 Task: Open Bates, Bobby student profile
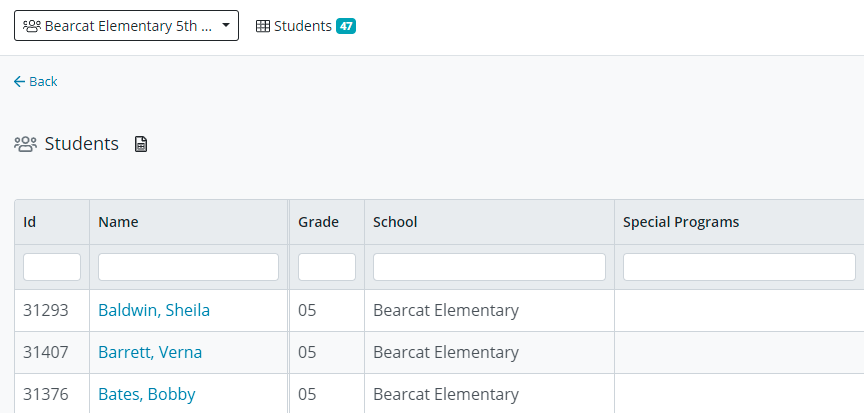(146, 394)
